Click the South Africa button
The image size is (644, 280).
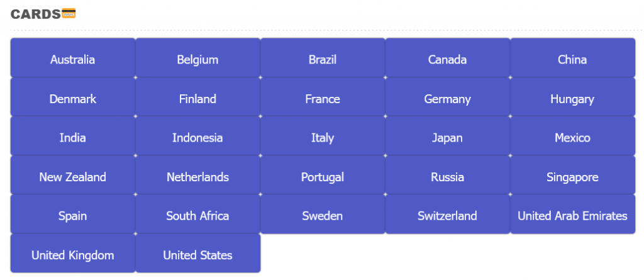click(x=197, y=216)
